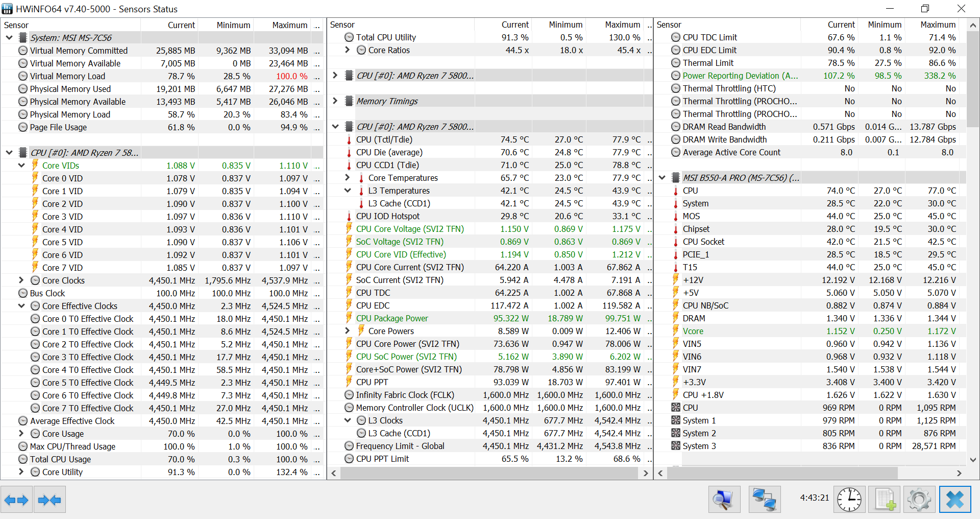This screenshot has width=980, height=519.
Task: Expand the Core Usage node
Action: (21, 433)
